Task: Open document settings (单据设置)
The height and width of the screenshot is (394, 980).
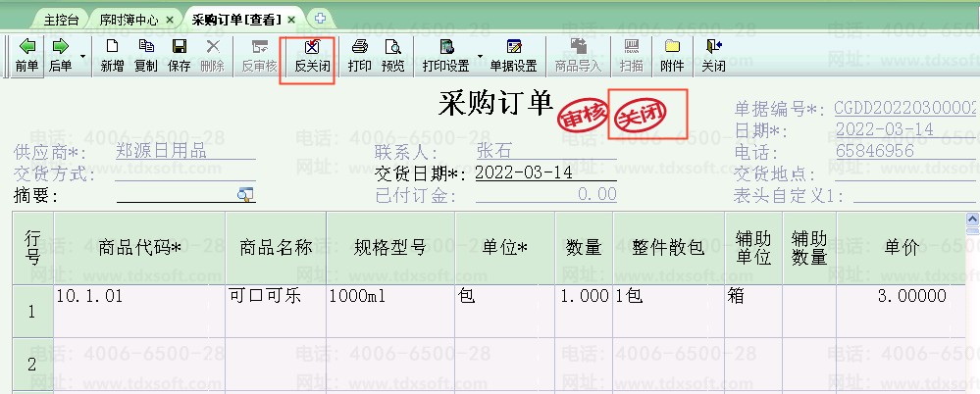Action: click(x=514, y=56)
